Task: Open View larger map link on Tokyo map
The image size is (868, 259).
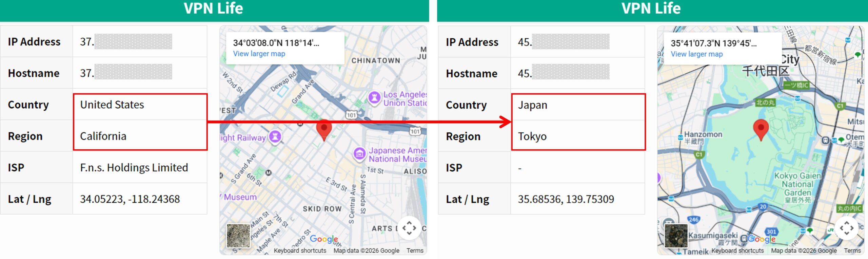Action: pos(697,54)
